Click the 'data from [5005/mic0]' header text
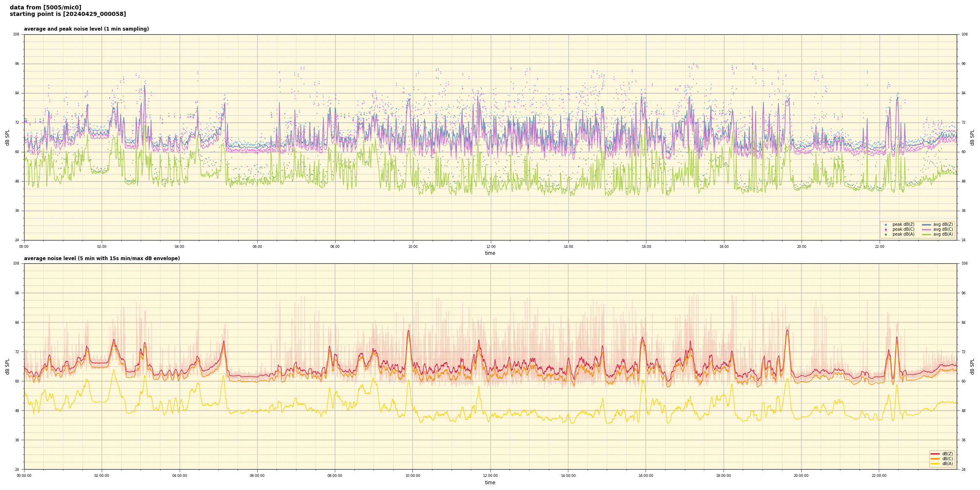980x490 pixels. tap(45, 7)
